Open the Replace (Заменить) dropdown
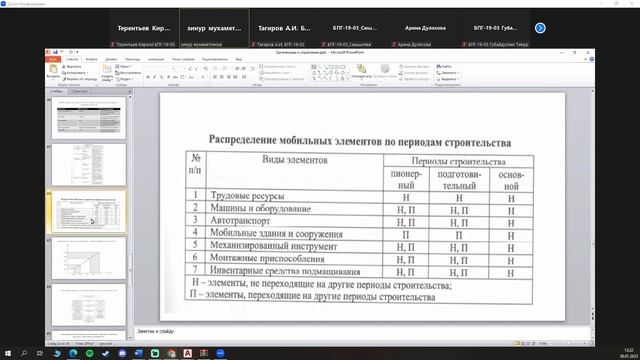640x360 pixels. [447, 73]
